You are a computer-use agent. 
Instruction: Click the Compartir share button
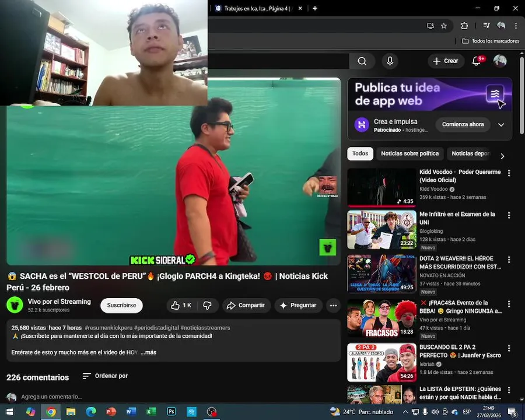[246, 306]
